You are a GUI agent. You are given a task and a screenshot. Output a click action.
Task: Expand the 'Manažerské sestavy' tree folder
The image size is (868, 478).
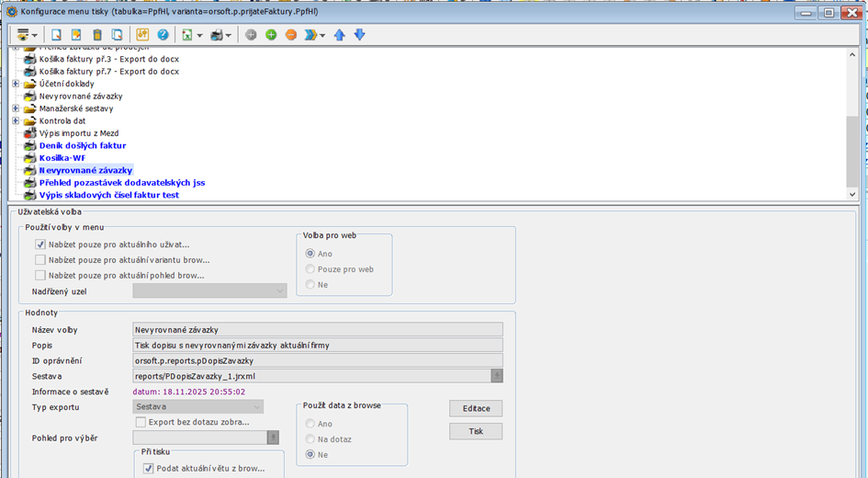16,108
